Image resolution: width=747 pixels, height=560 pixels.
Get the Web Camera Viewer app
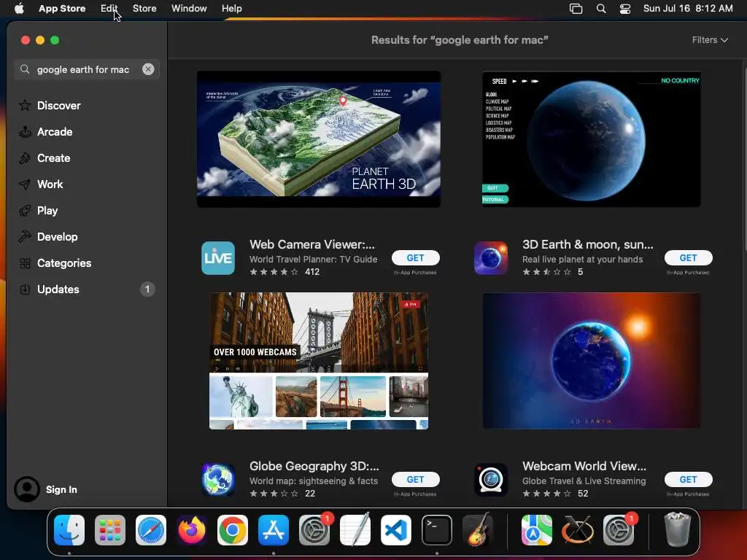(415, 257)
